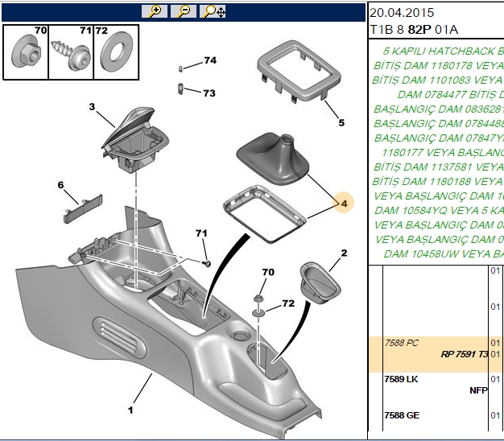Click the reference code T1B 8 82P 01A

click(414, 30)
